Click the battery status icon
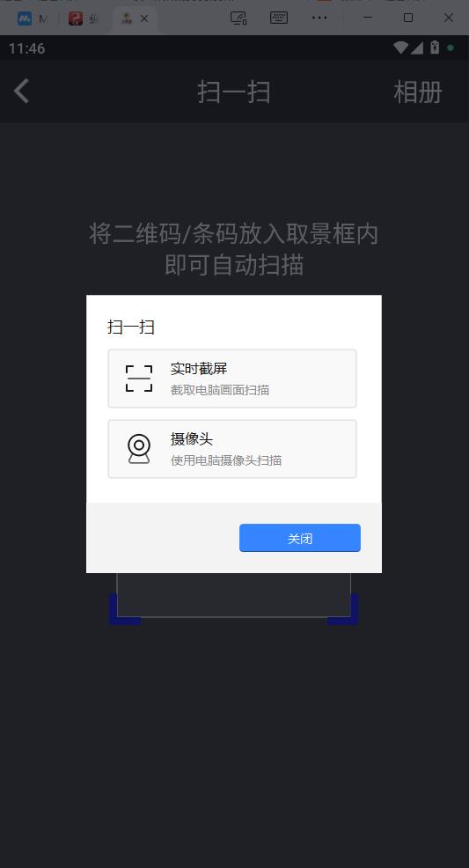This screenshot has width=469, height=868. click(435, 48)
